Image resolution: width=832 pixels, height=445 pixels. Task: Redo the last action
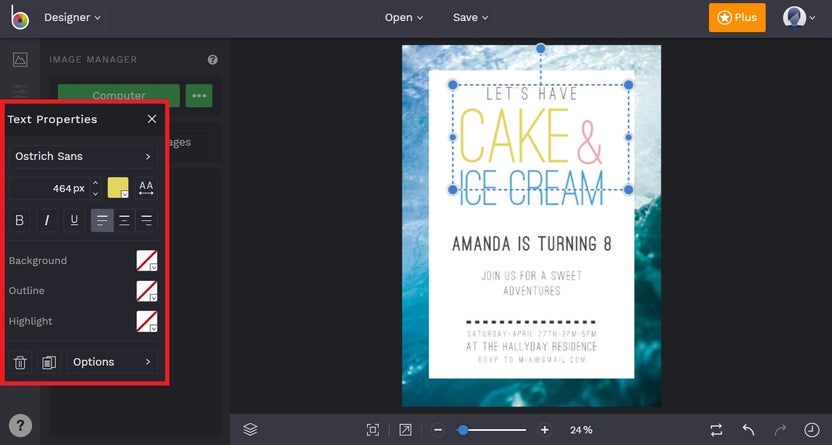coord(780,430)
